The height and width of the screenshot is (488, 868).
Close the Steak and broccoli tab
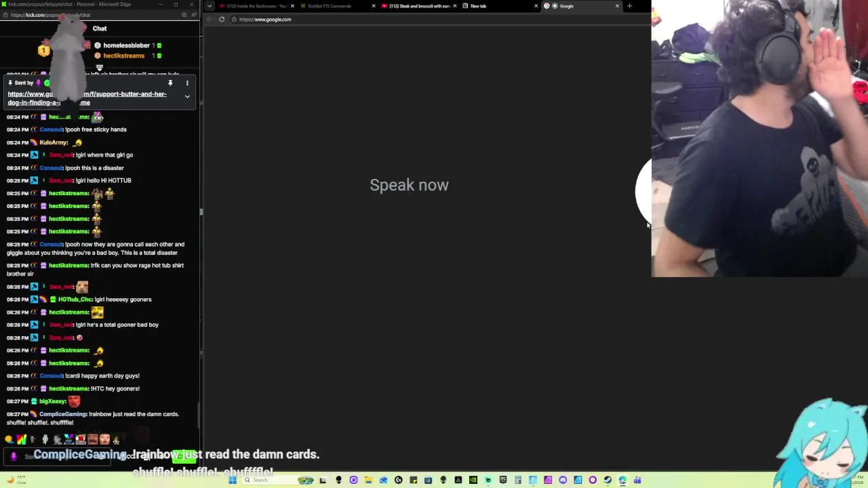pos(455,6)
